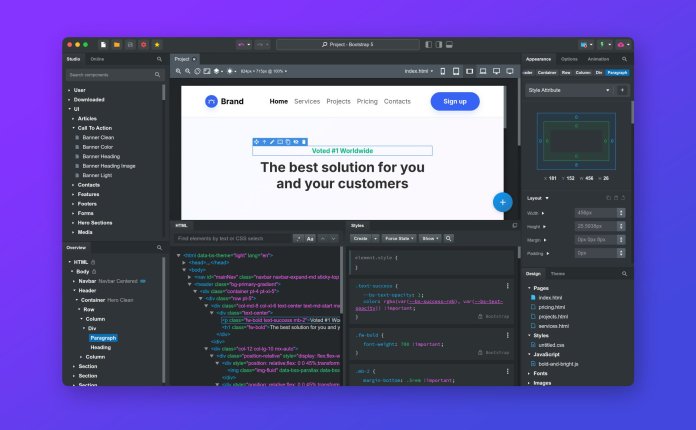The width and height of the screenshot is (696, 430).
Task: Open settings via the red gear icon
Action: 143,44
